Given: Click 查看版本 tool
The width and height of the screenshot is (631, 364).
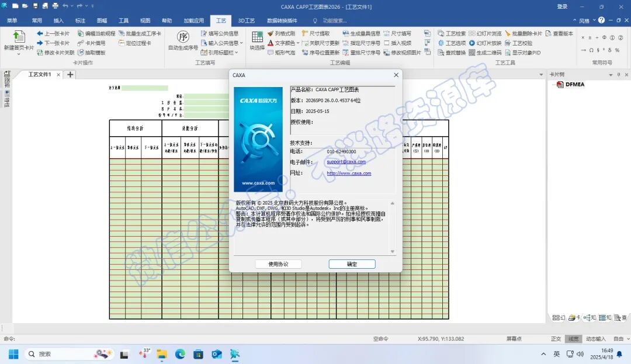Looking at the screenshot, I should pyautogui.click(x=559, y=33).
